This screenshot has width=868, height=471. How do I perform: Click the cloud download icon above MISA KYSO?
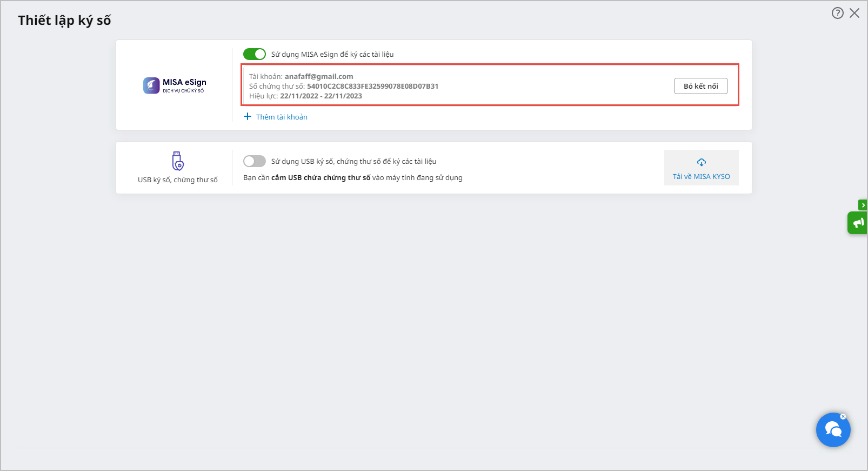[702, 162]
